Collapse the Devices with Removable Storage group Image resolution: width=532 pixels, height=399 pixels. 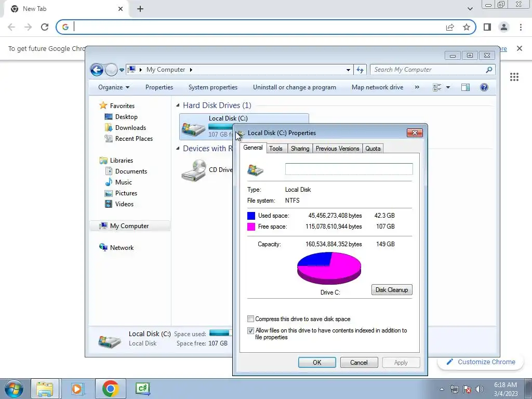[x=178, y=149]
